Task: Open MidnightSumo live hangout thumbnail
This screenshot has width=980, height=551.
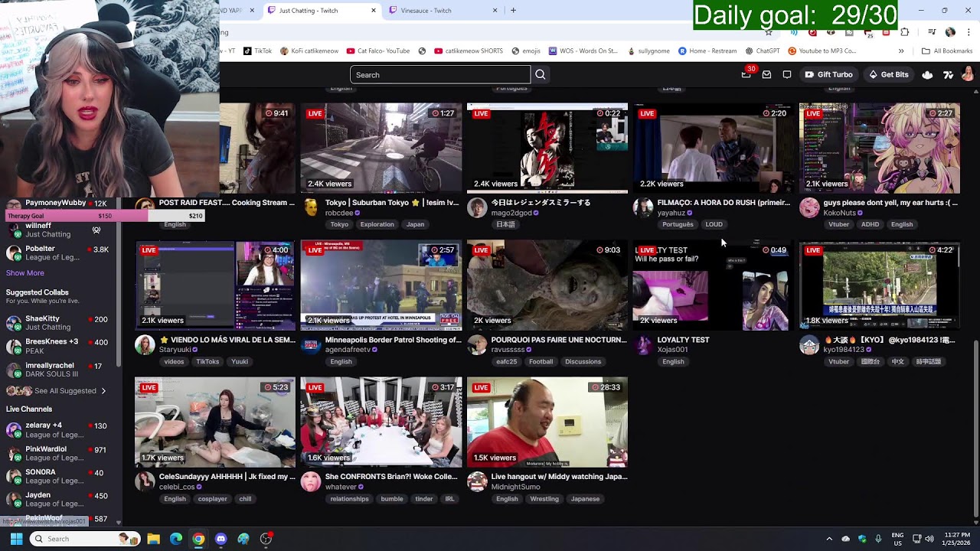Action: pyautogui.click(x=547, y=422)
